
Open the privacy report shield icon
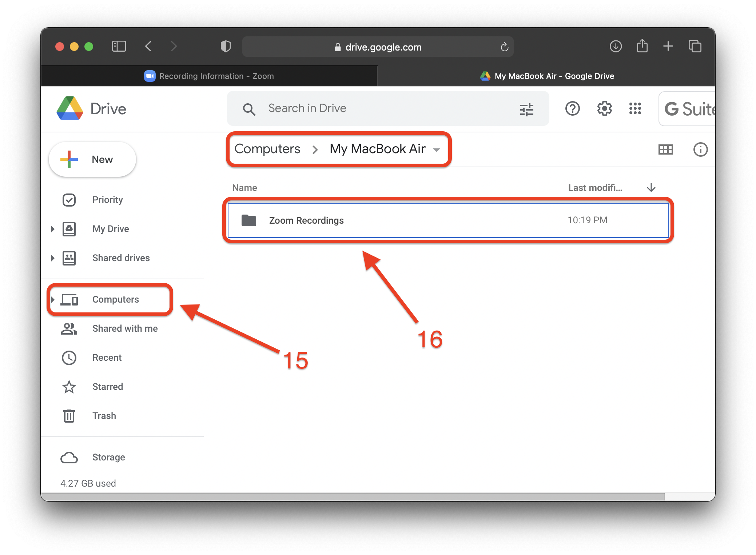(x=226, y=46)
